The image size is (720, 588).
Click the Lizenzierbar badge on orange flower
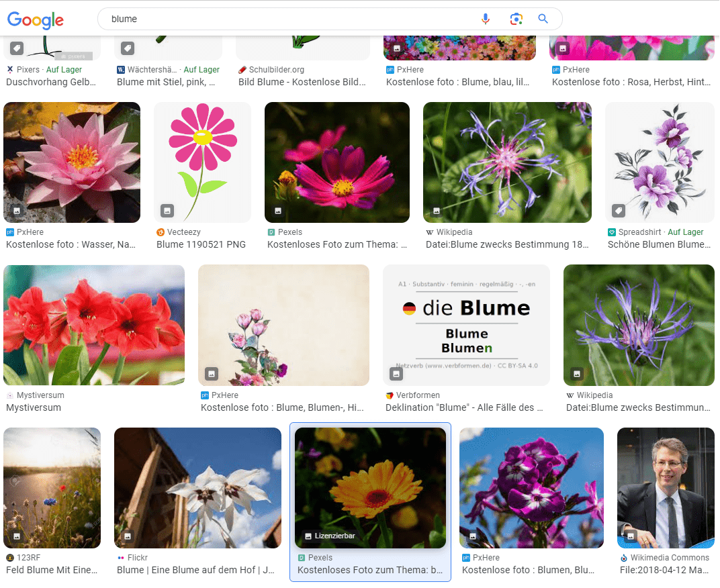click(330, 536)
